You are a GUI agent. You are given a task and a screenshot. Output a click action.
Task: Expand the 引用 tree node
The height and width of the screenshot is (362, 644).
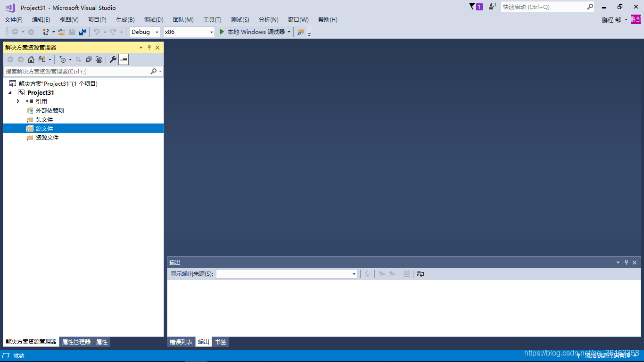click(x=18, y=101)
